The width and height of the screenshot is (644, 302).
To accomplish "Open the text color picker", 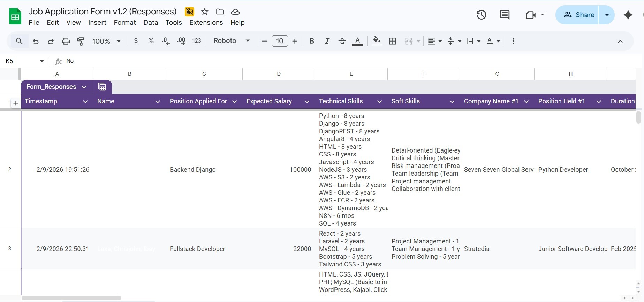I will coord(357,41).
